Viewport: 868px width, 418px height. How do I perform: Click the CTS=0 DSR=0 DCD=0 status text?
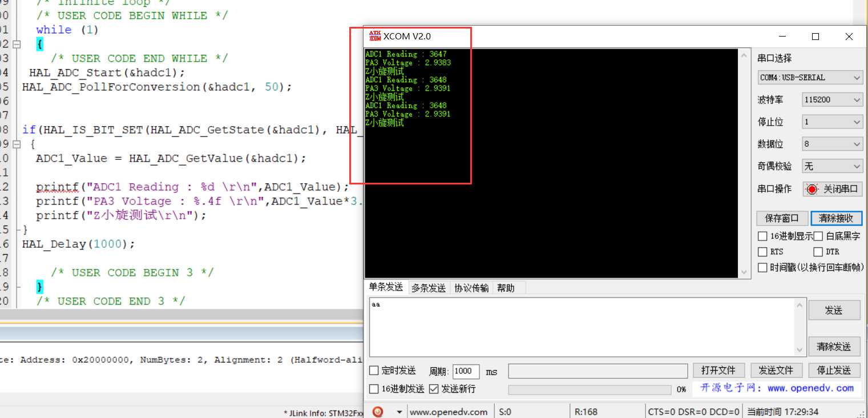[693, 412]
